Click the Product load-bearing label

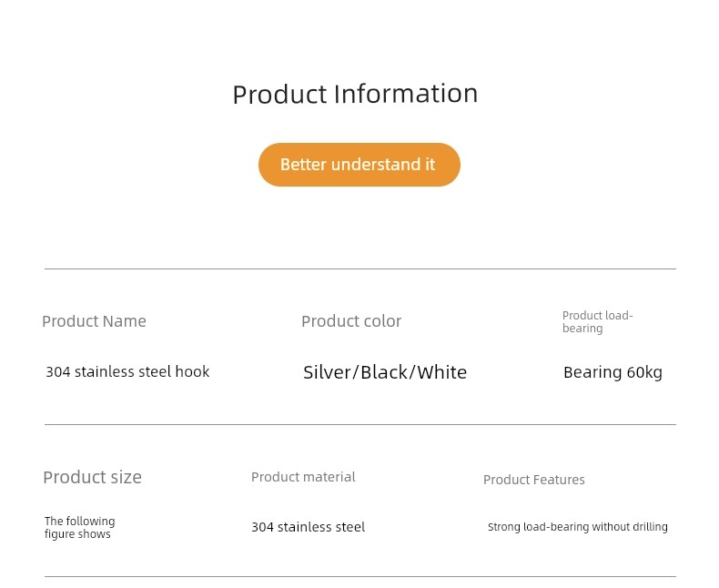click(x=597, y=322)
